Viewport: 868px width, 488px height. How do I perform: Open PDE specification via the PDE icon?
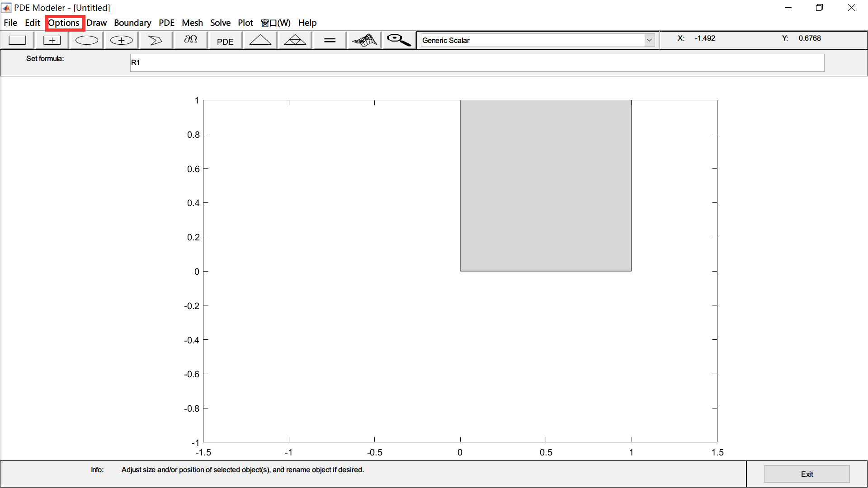225,40
